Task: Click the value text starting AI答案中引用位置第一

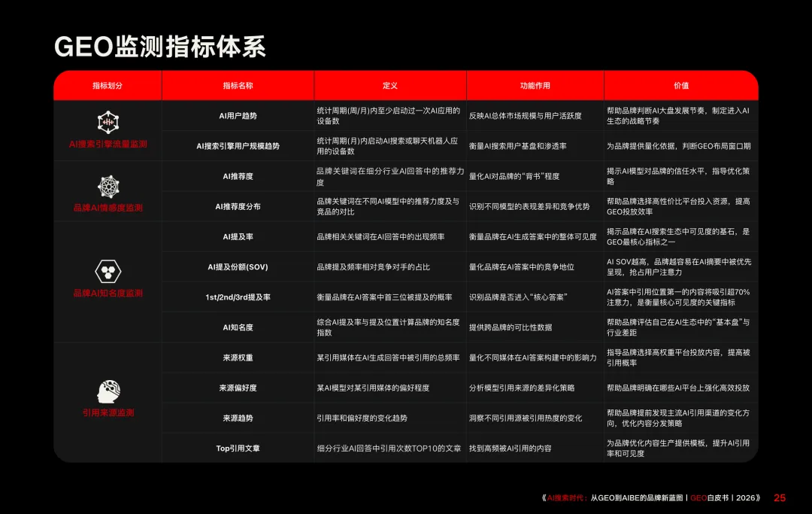Action: (678, 297)
